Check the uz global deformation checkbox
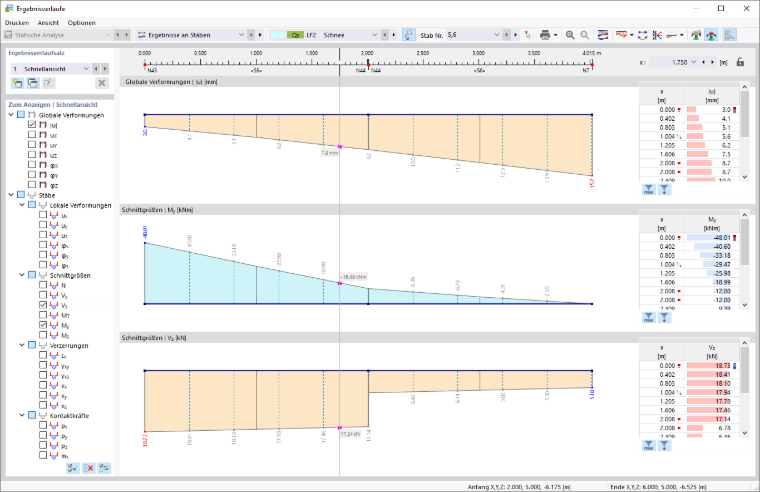Viewport: 760px width, 492px height. 32,155
